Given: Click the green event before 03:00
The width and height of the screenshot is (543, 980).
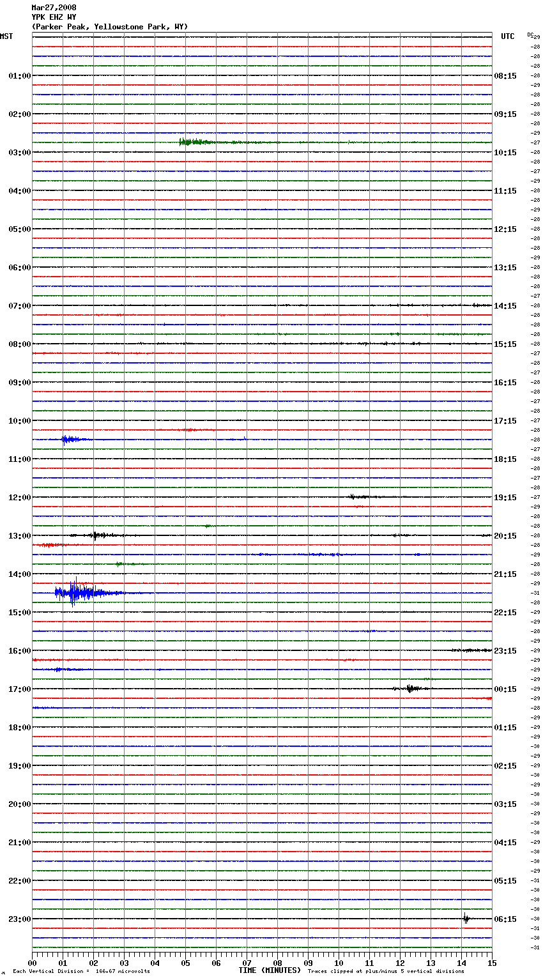Looking at the screenshot, I should click(204, 142).
